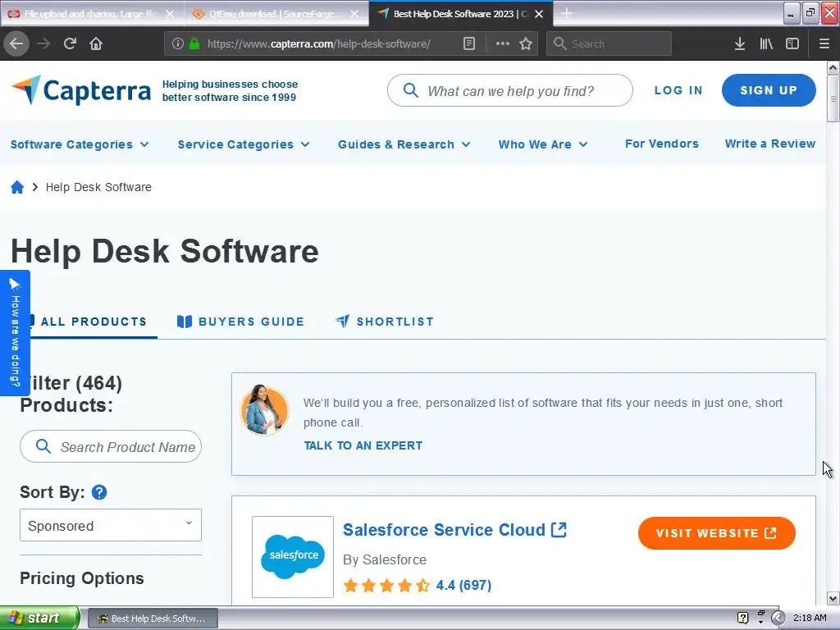
Task: Click the LOG IN link
Action: point(678,90)
